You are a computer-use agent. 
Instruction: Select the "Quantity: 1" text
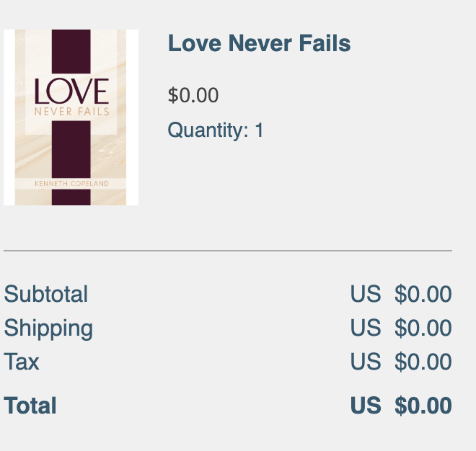[x=216, y=130]
